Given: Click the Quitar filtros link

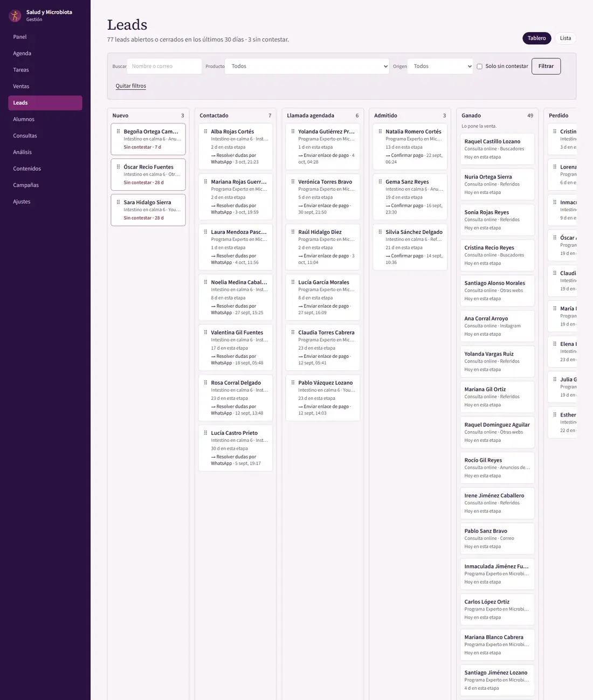Looking at the screenshot, I should (131, 86).
